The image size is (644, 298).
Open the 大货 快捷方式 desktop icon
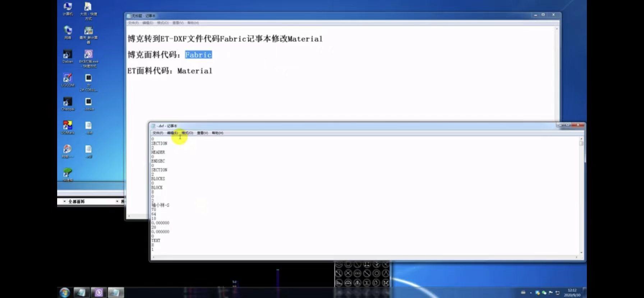[88, 11]
